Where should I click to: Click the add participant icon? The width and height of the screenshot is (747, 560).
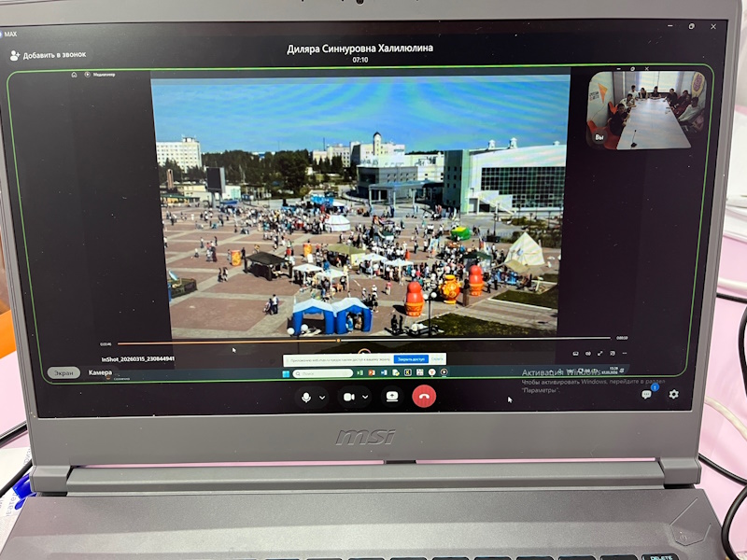15,55
